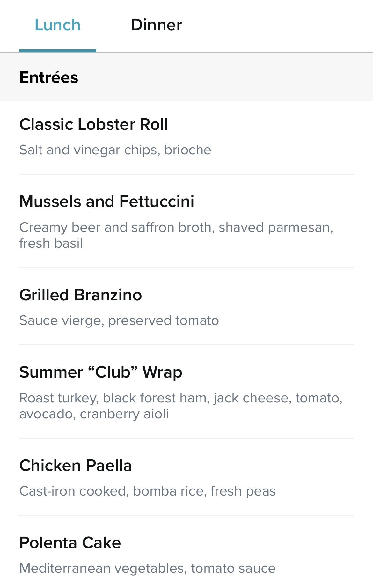The image size is (373, 588).
Task: Switch to the Dinner tab
Action: point(156,25)
